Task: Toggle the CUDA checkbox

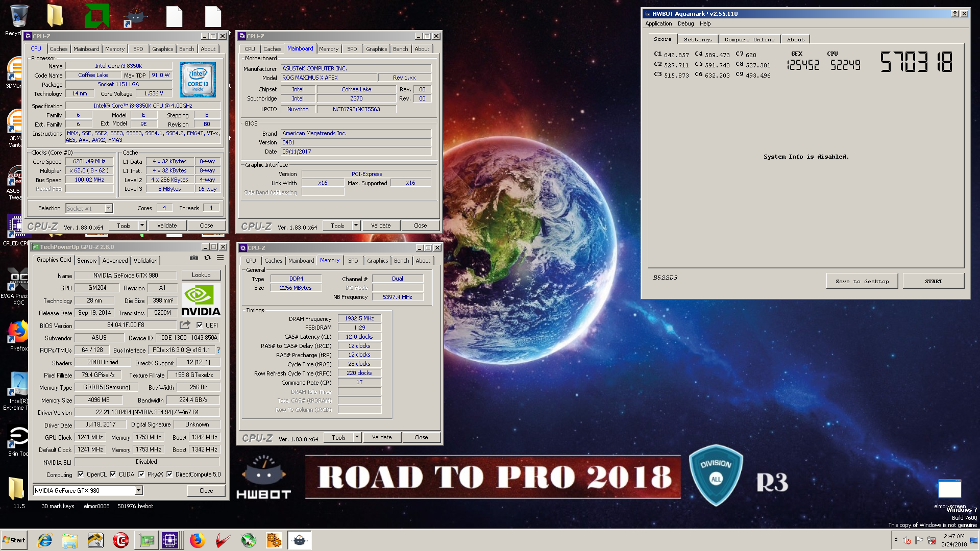Action: pyautogui.click(x=113, y=474)
